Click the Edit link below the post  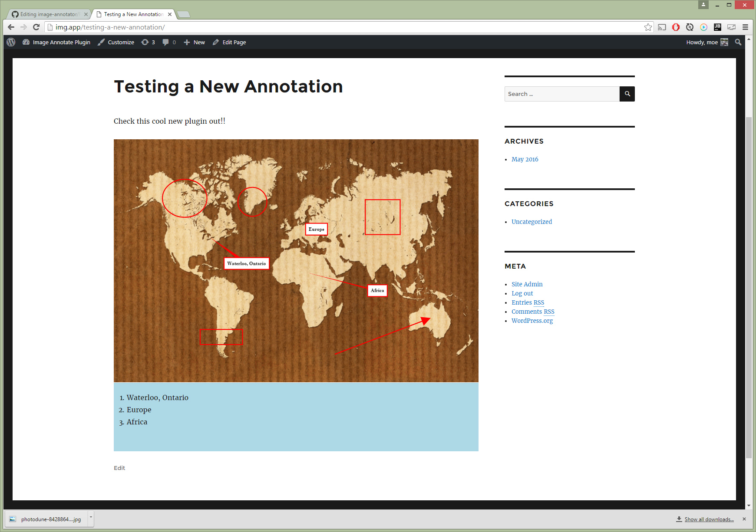point(119,468)
